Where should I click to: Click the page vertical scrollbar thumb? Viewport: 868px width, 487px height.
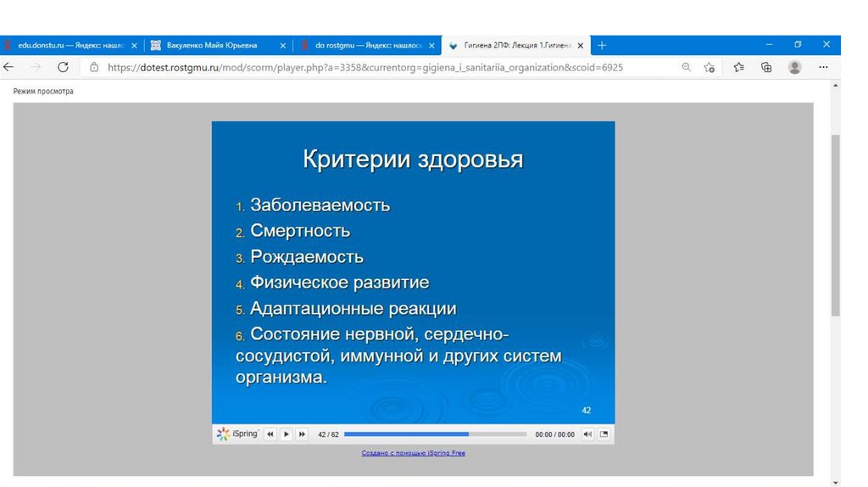(835, 226)
